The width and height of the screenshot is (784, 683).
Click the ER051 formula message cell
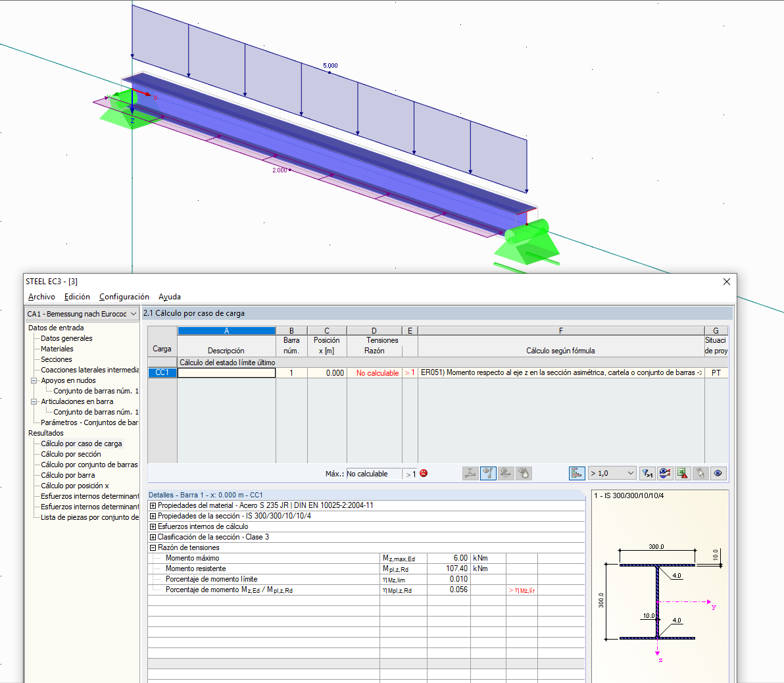click(561, 373)
